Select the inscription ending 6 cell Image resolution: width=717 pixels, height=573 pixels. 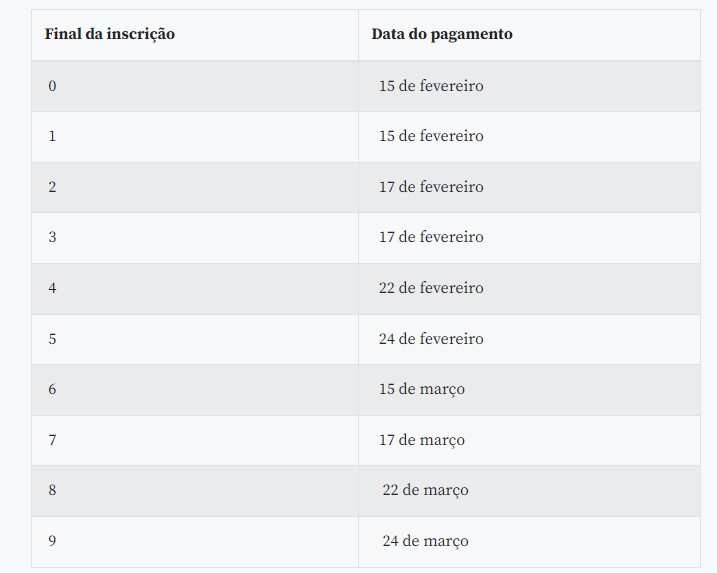tap(53, 389)
